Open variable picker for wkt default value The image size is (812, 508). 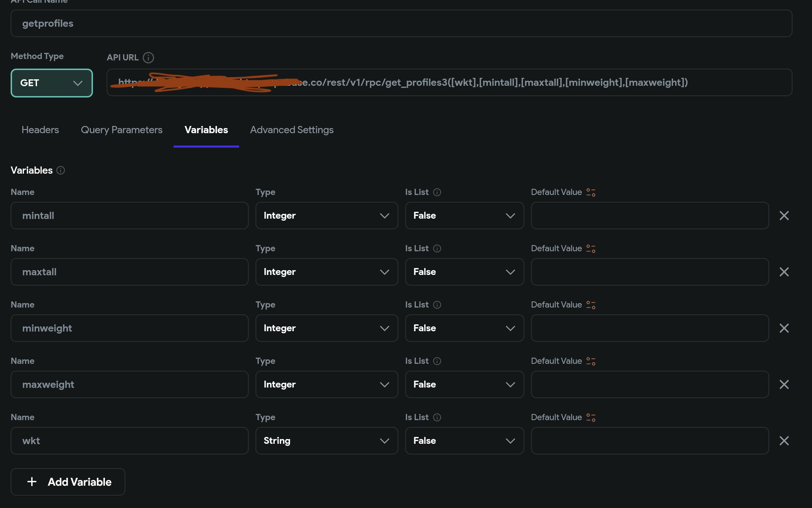(590, 417)
